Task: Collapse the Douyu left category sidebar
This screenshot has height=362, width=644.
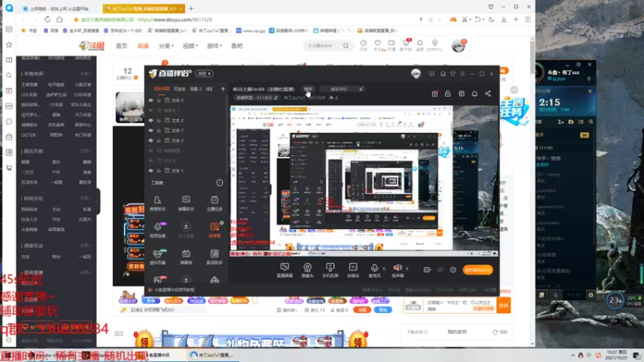Action: point(97,202)
